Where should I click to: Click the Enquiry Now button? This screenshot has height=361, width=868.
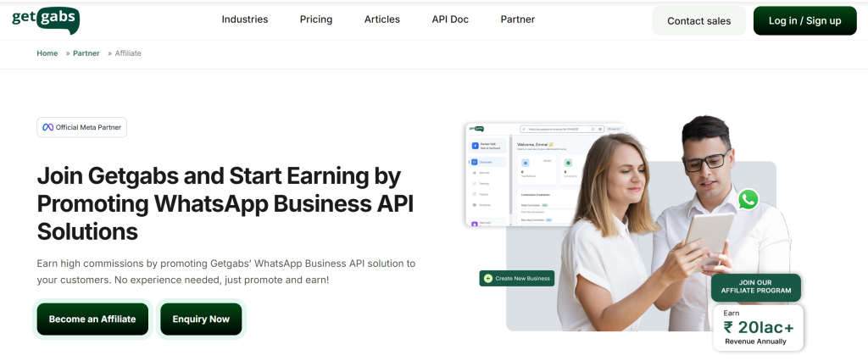coord(201,319)
